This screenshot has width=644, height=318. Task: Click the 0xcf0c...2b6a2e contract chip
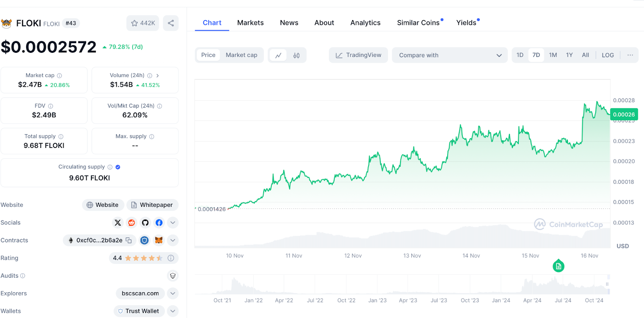(x=99, y=240)
